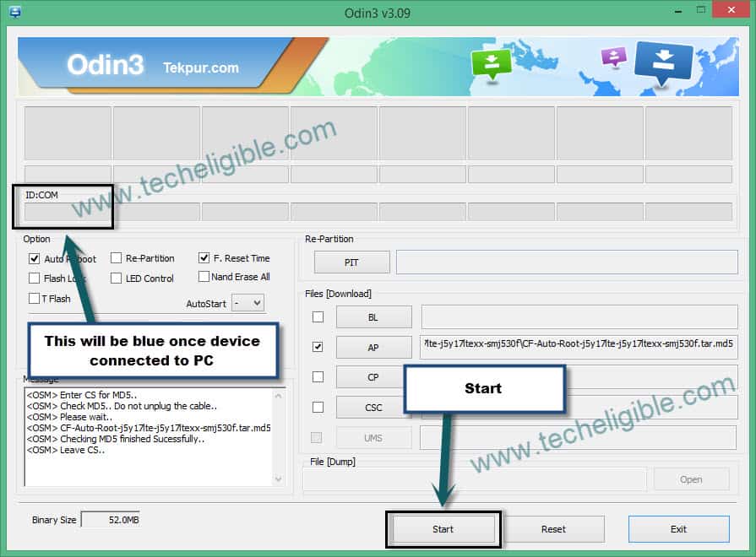Click the ID:COM label
Image resolution: width=756 pixels, height=557 pixels.
tap(42, 195)
